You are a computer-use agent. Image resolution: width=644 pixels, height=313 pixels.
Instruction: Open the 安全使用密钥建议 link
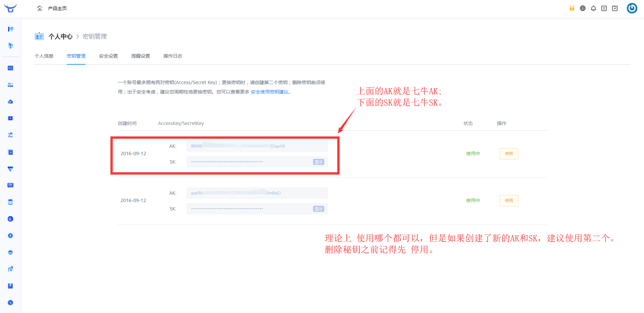pyautogui.click(x=269, y=92)
